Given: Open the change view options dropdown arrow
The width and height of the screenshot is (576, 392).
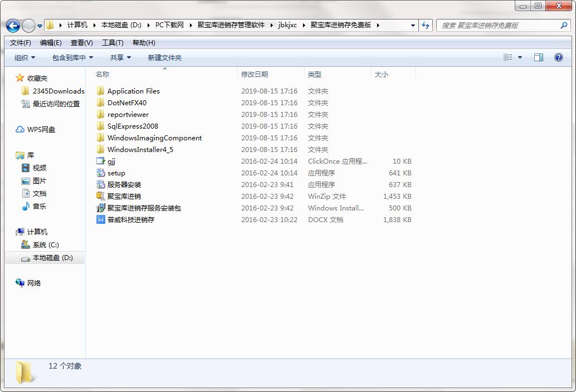Looking at the screenshot, I should [x=520, y=57].
